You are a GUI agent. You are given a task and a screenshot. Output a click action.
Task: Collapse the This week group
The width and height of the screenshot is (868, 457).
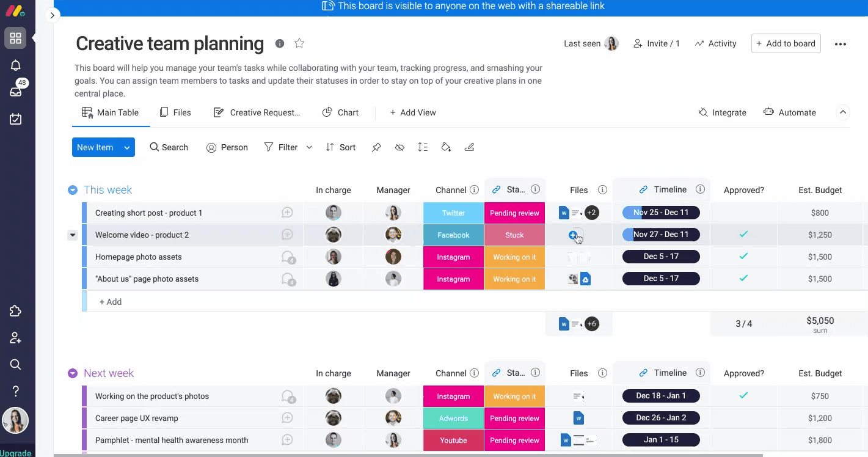tap(73, 190)
